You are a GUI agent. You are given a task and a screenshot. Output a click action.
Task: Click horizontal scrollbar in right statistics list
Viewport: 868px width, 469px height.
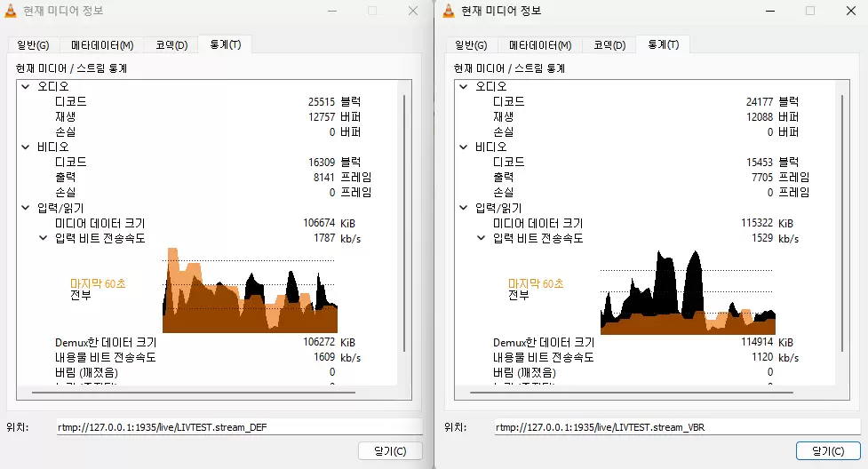(x=632, y=393)
